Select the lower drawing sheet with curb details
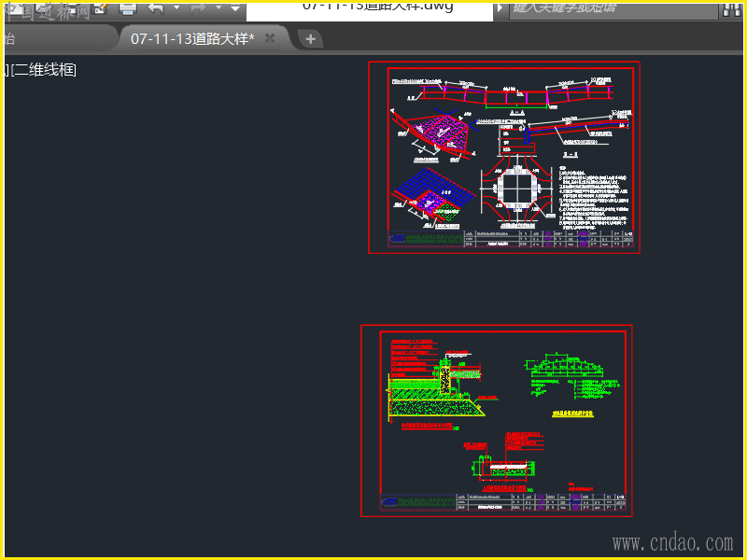 [x=497, y=421]
